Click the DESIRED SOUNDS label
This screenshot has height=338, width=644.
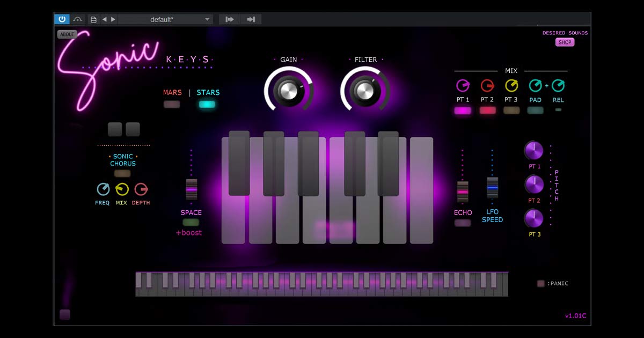[565, 33]
